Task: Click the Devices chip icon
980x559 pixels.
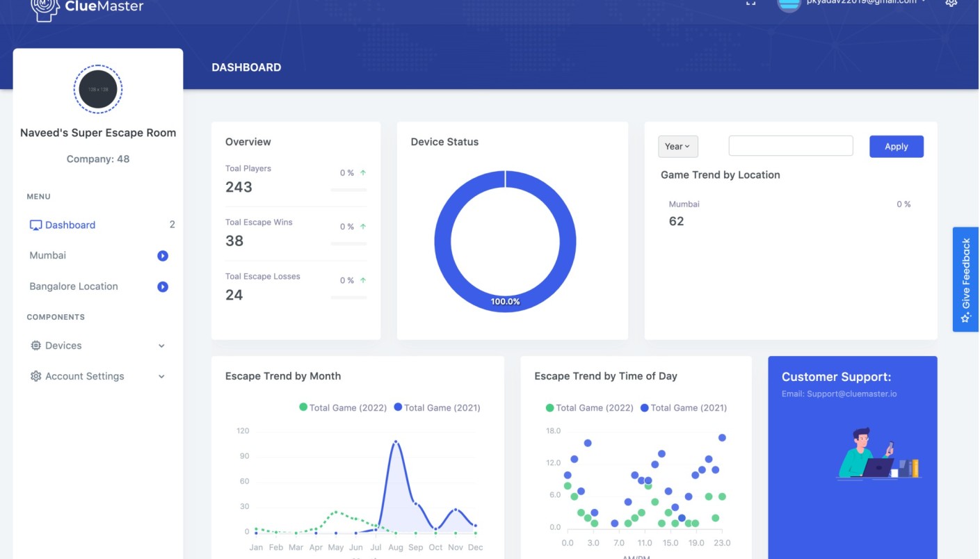Action: (x=36, y=346)
